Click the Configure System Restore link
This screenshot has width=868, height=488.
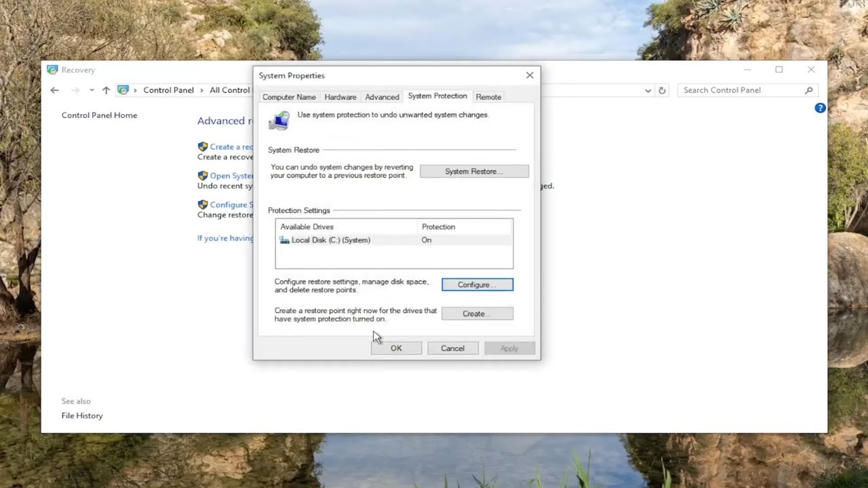[x=231, y=205]
